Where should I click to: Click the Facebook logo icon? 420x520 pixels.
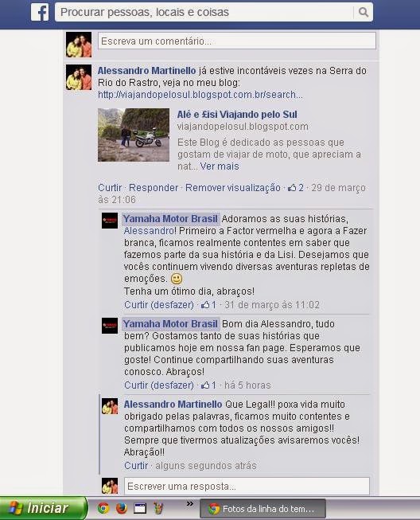40,12
